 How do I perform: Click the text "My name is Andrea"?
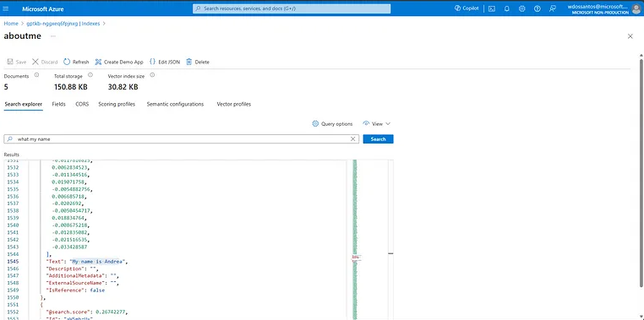click(x=98, y=262)
